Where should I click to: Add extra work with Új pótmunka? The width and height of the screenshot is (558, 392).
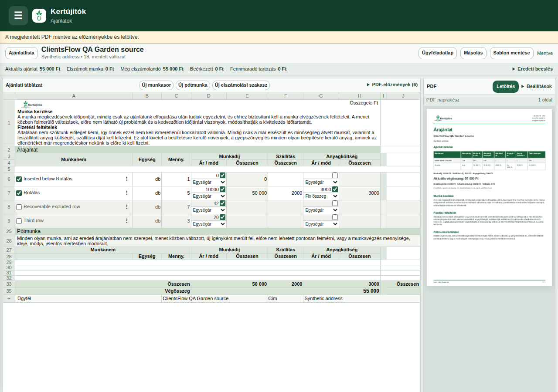coord(193,85)
